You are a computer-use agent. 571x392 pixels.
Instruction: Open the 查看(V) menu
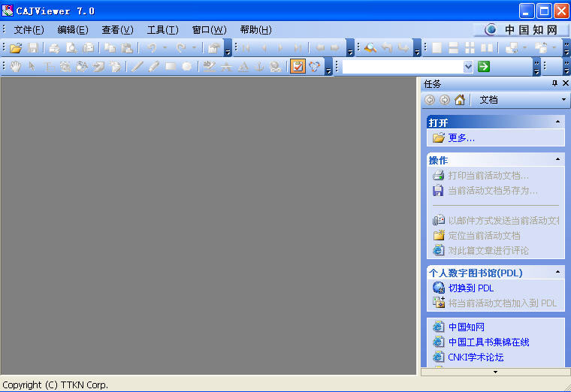pyautogui.click(x=118, y=30)
